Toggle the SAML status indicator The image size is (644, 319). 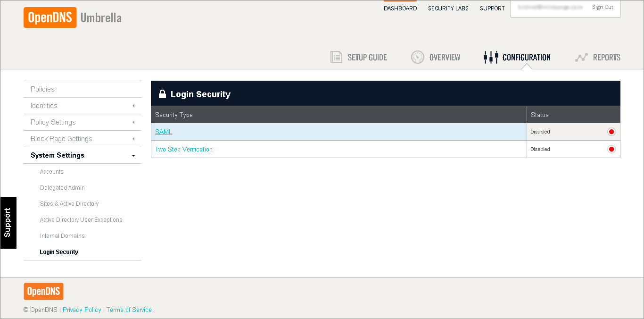(611, 132)
